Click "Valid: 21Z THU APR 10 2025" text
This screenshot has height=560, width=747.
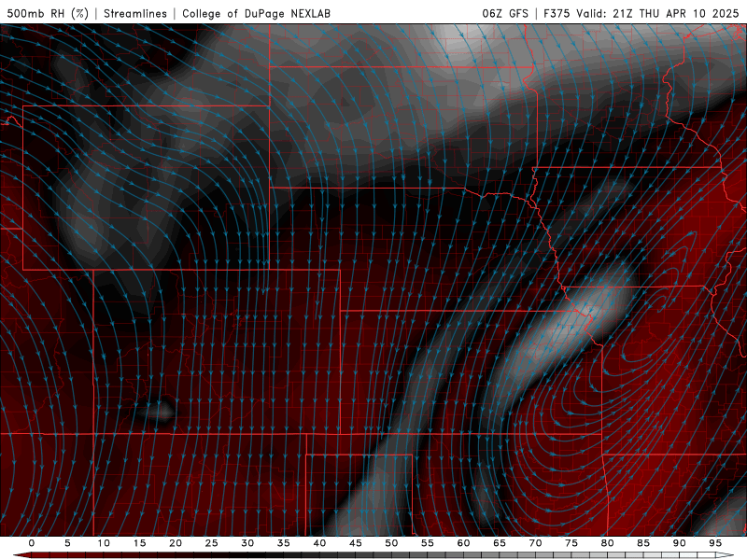658,13
